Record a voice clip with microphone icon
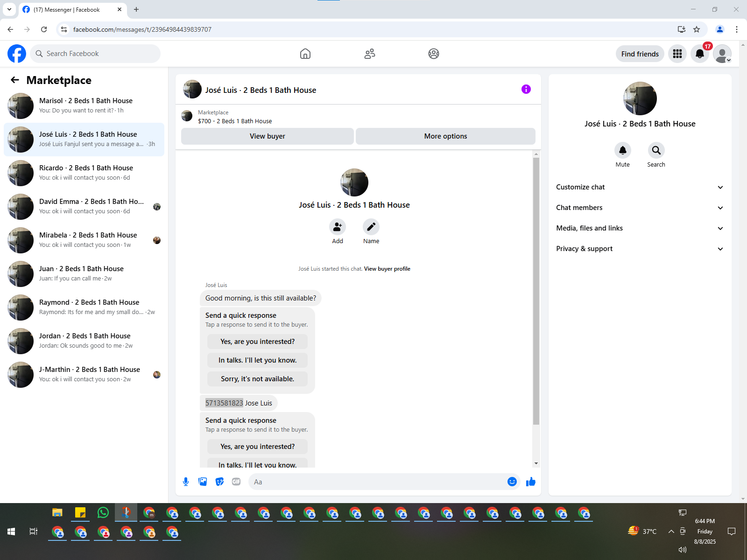Screen dimensions: 747x560 coord(186,482)
